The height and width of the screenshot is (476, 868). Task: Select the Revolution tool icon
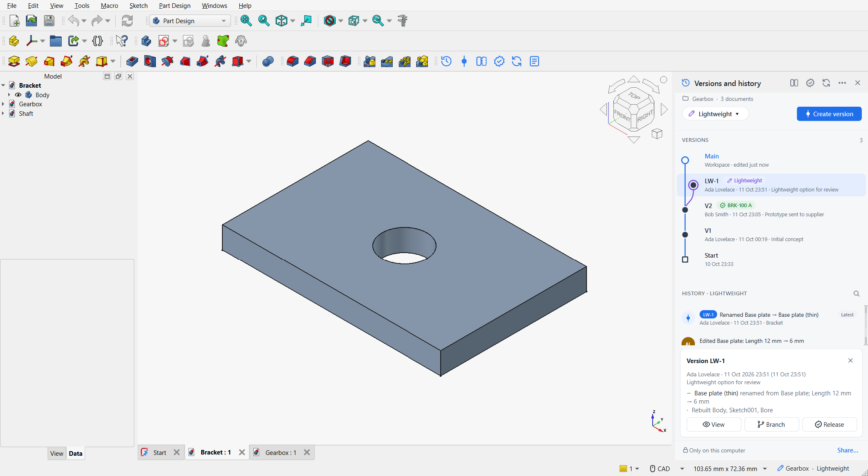31,61
